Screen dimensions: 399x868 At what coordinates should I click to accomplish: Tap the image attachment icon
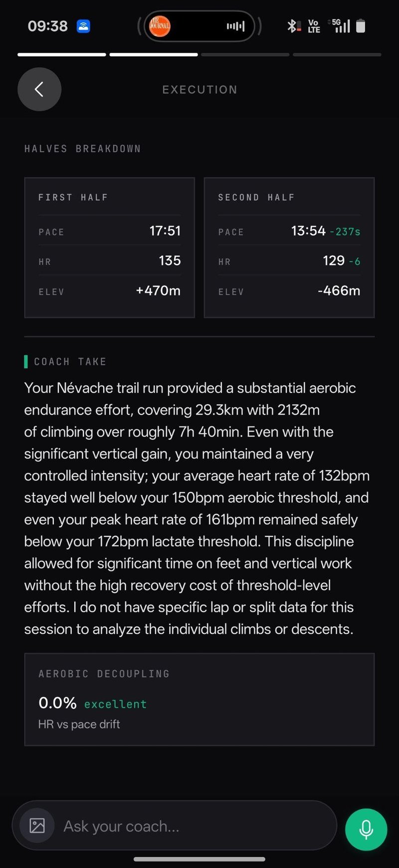pos(37,826)
